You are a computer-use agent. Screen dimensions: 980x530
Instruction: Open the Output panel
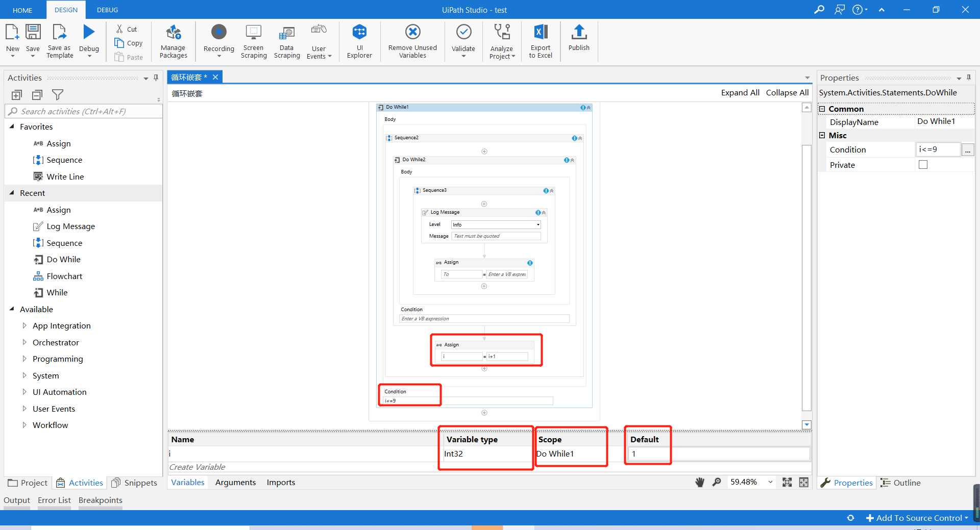[x=17, y=500]
